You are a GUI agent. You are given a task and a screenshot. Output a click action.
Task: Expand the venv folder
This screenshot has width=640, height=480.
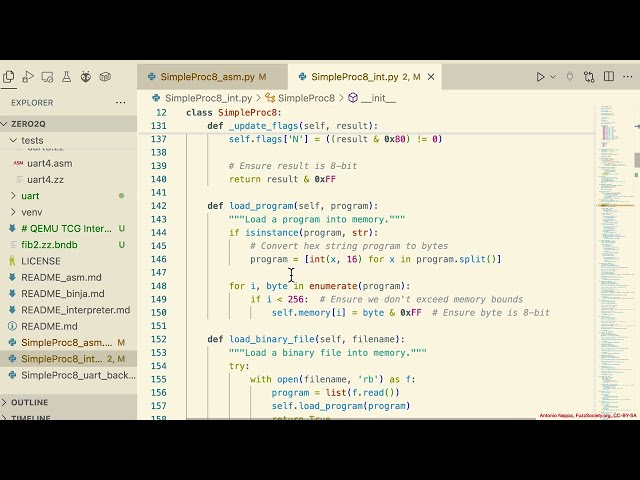click(69, 212)
